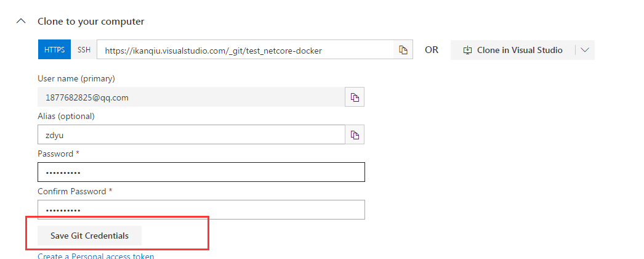The height and width of the screenshot is (259, 644).
Task: Select the HTTPS tab
Action: pos(55,50)
